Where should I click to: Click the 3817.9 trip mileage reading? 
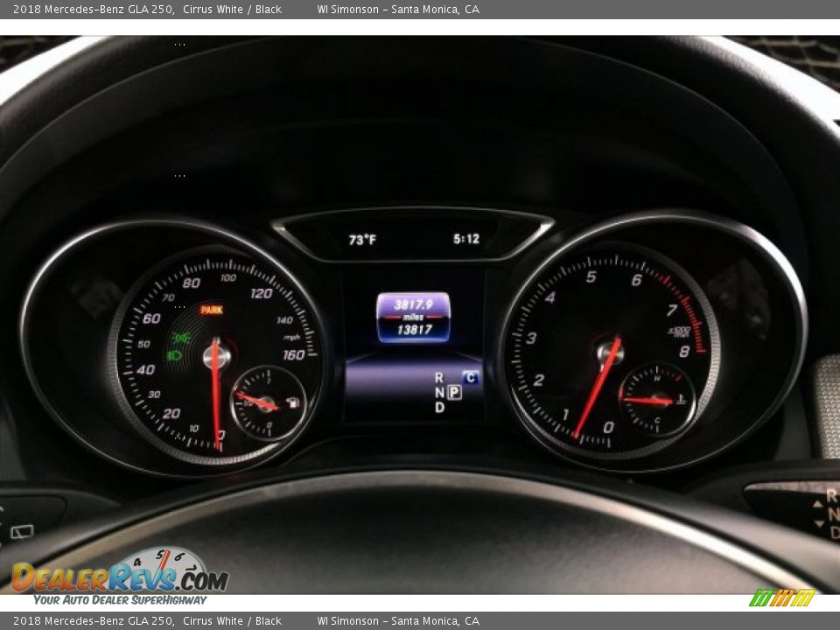413,304
